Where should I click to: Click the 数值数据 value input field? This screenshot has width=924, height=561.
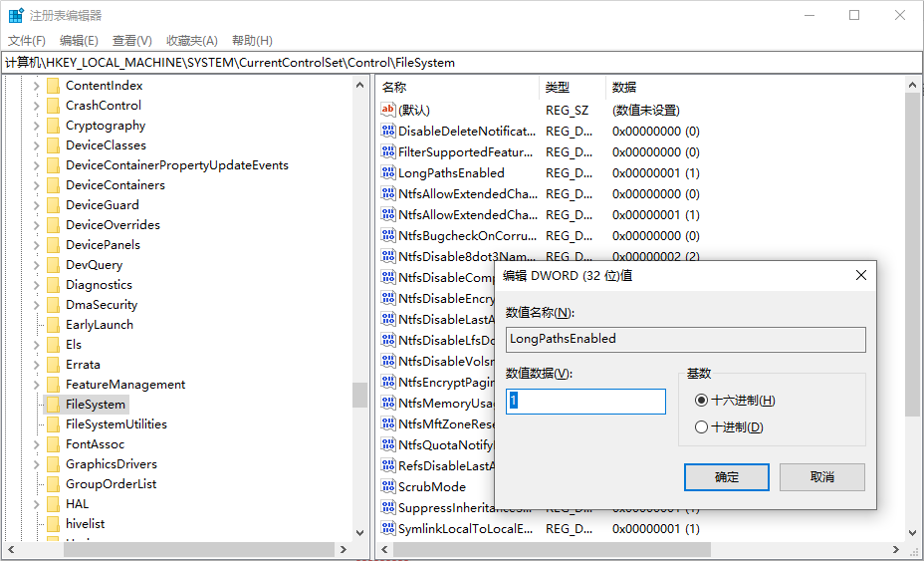[585, 402]
